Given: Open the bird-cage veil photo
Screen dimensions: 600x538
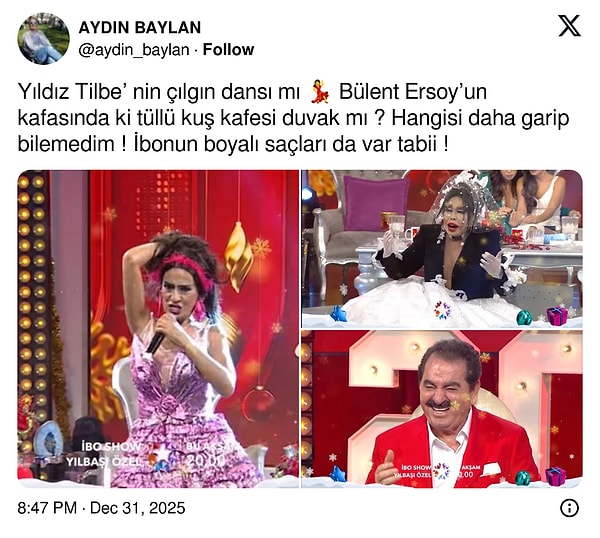Looking at the screenshot, I should (442, 249).
